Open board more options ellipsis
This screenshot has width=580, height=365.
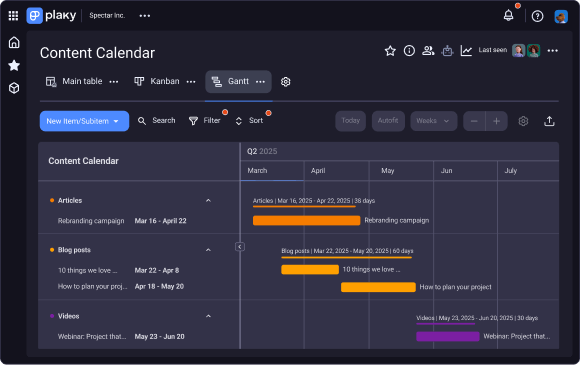coord(553,51)
